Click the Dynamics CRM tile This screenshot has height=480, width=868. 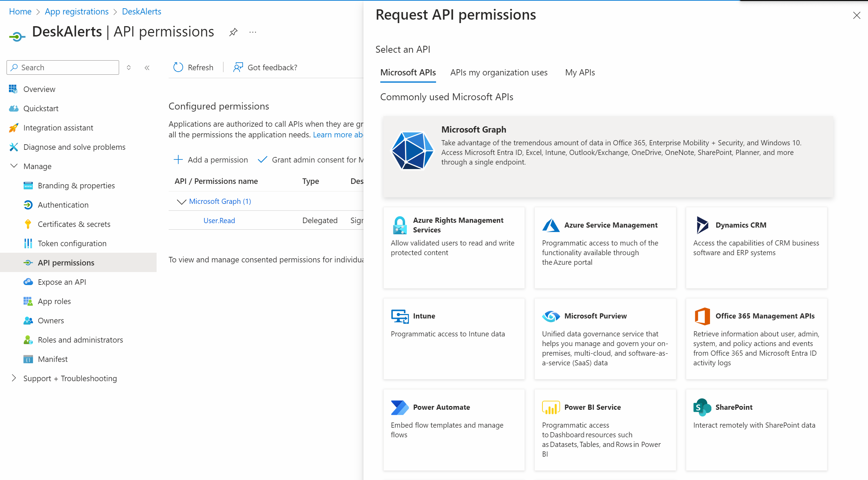coord(756,247)
